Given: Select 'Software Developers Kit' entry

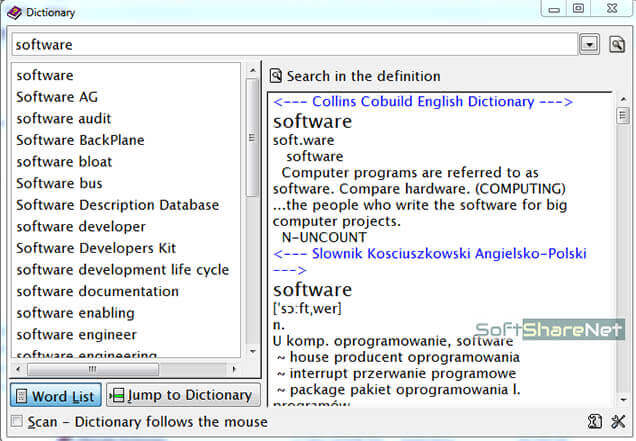Looking at the screenshot, I should point(96,248).
